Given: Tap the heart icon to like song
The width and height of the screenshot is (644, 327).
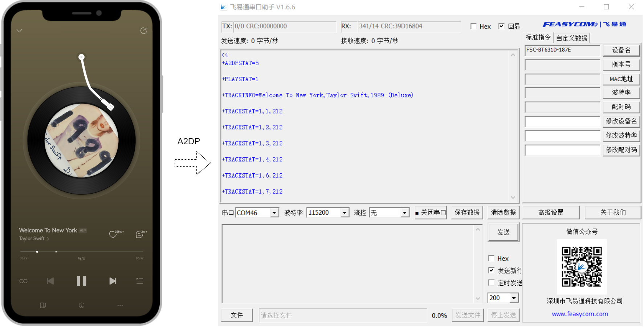Looking at the screenshot, I should tap(113, 235).
